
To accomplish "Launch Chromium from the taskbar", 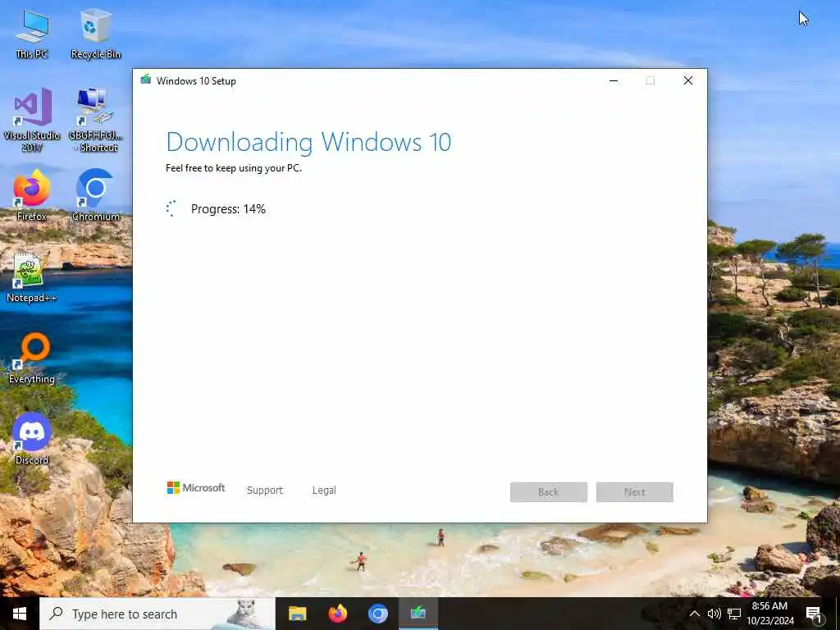I will pyautogui.click(x=377, y=614).
